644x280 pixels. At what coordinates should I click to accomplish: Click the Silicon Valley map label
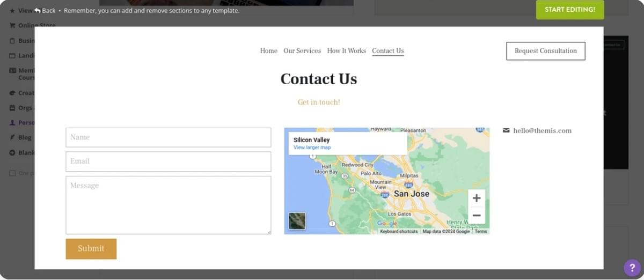311,140
